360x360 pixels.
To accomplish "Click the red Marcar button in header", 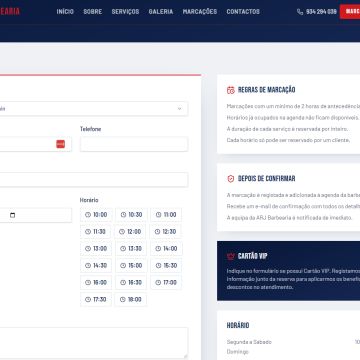I will (x=350, y=12).
